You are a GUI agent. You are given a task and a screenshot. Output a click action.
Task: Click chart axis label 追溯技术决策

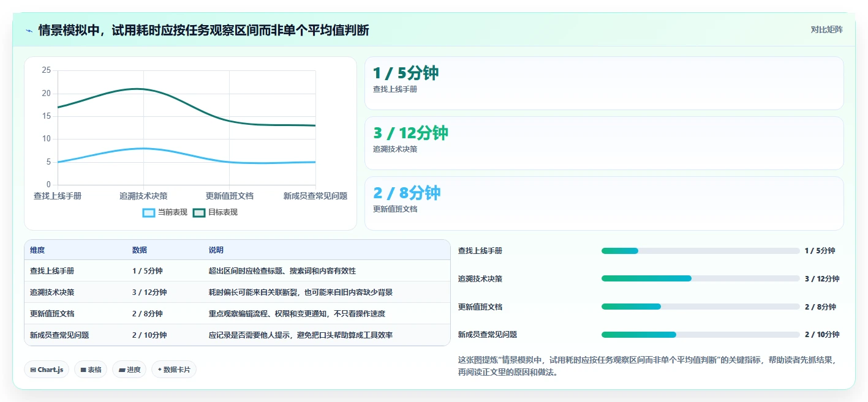click(143, 196)
